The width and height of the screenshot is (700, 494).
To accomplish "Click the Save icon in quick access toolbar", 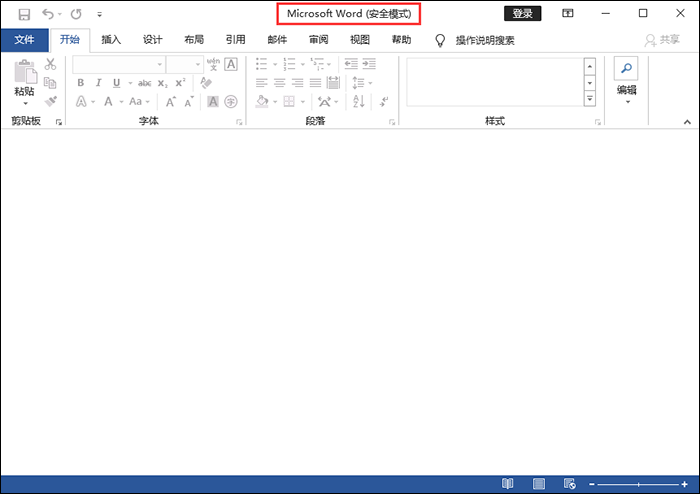I will point(24,14).
